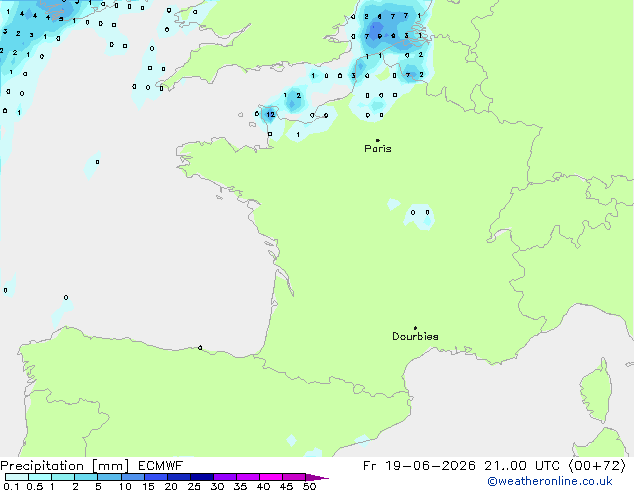Pick the 2–5 mm legend swatch

(x=86, y=477)
